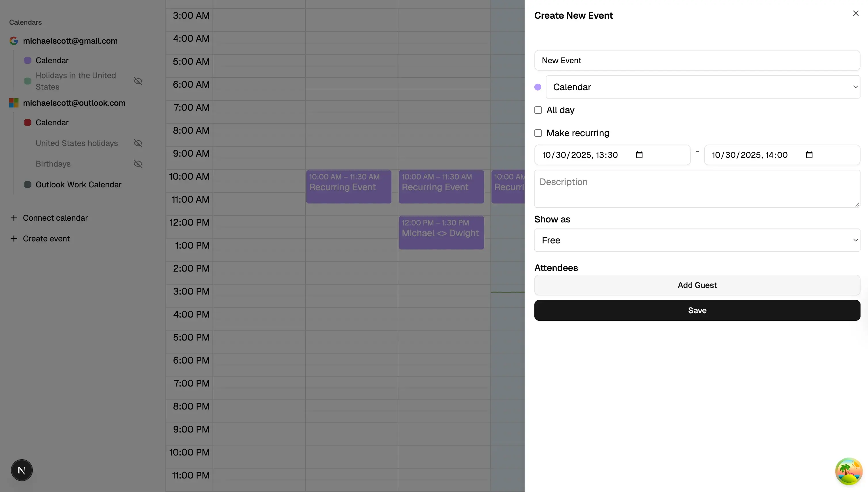Click the purple color dot beside Calendar

coord(538,87)
